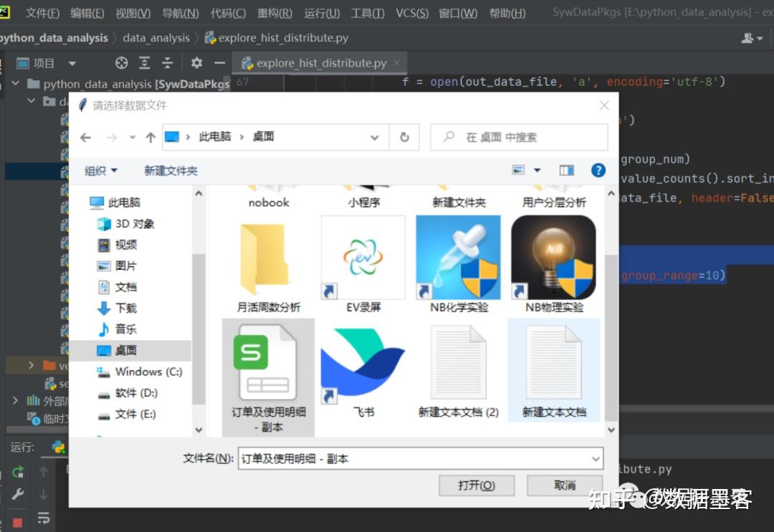Open the 重构(R) menu
The width and height of the screenshot is (774, 532).
(x=275, y=14)
